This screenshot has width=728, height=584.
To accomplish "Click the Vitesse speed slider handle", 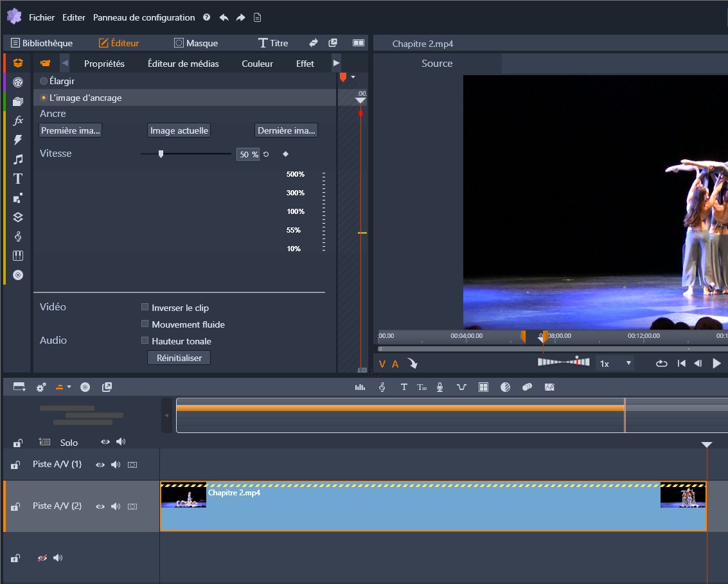I will tap(161, 154).
